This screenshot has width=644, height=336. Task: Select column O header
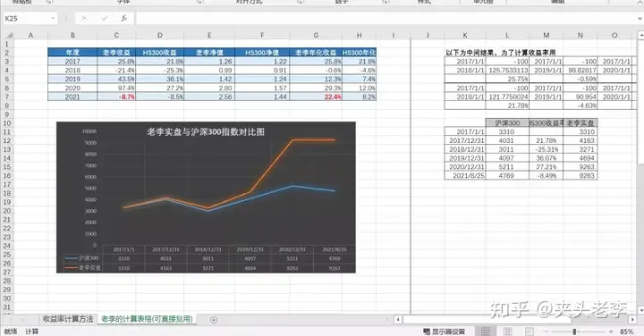(614, 35)
